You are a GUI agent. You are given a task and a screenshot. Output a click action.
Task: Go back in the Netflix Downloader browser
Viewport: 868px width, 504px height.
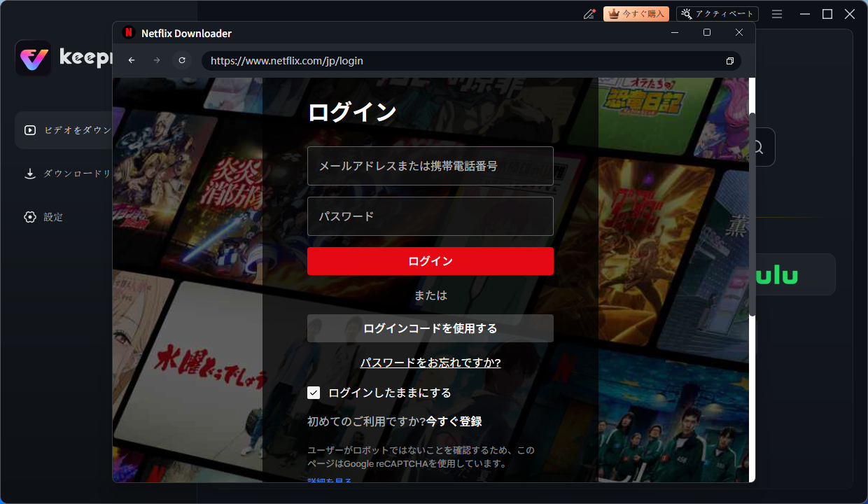pyautogui.click(x=132, y=61)
